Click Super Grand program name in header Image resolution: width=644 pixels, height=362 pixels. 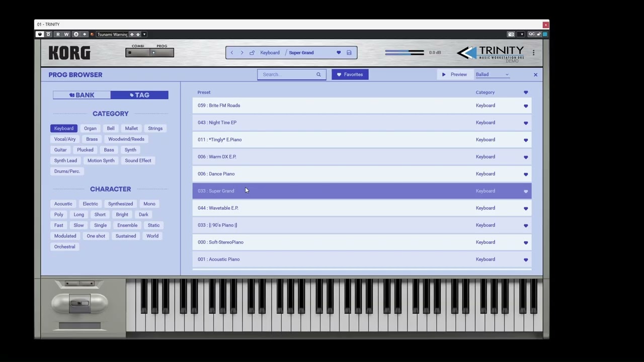301,53
